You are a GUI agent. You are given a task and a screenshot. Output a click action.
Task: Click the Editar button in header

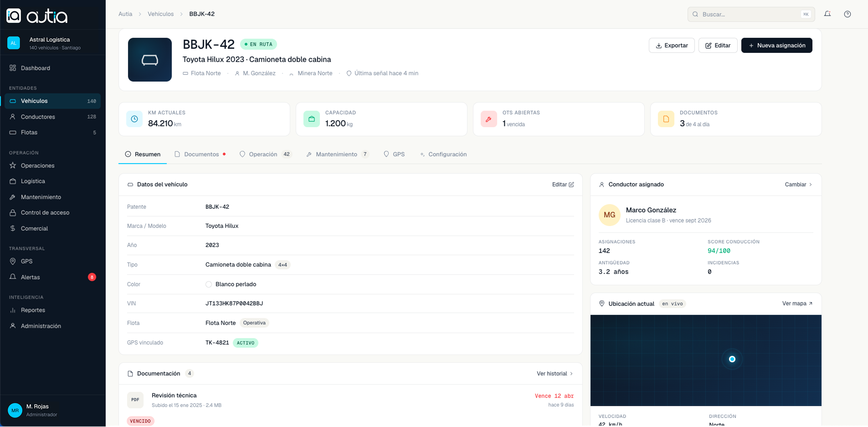point(718,46)
